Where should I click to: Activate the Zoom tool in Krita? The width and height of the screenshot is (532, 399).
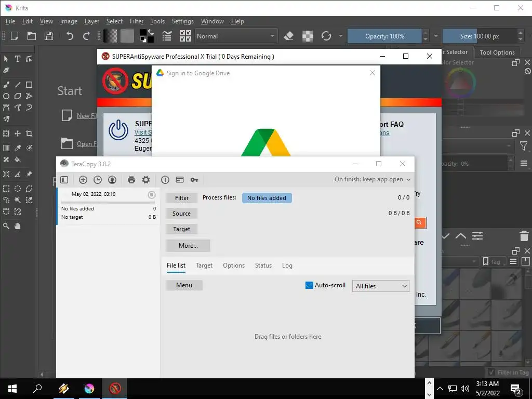click(x=6, y=226)
